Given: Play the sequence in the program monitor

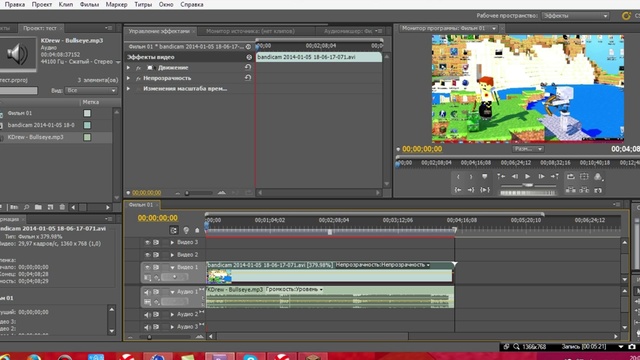Looking at the screenshot, I should pos(527,177).
